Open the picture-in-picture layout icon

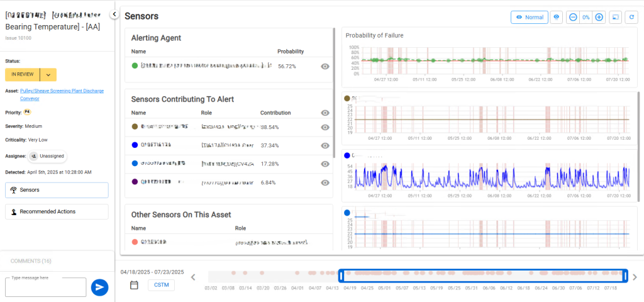pyautogui.click(x=615, y=17)
